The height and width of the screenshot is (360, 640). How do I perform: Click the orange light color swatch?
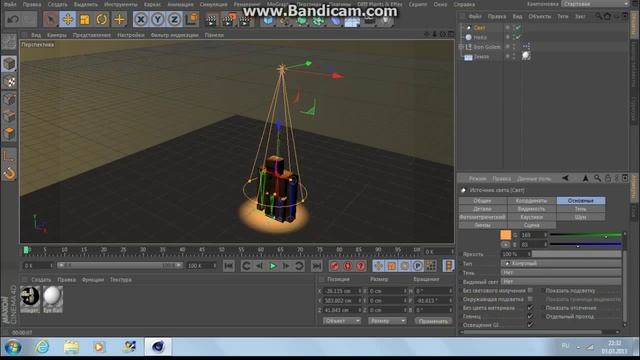point(505,235)
